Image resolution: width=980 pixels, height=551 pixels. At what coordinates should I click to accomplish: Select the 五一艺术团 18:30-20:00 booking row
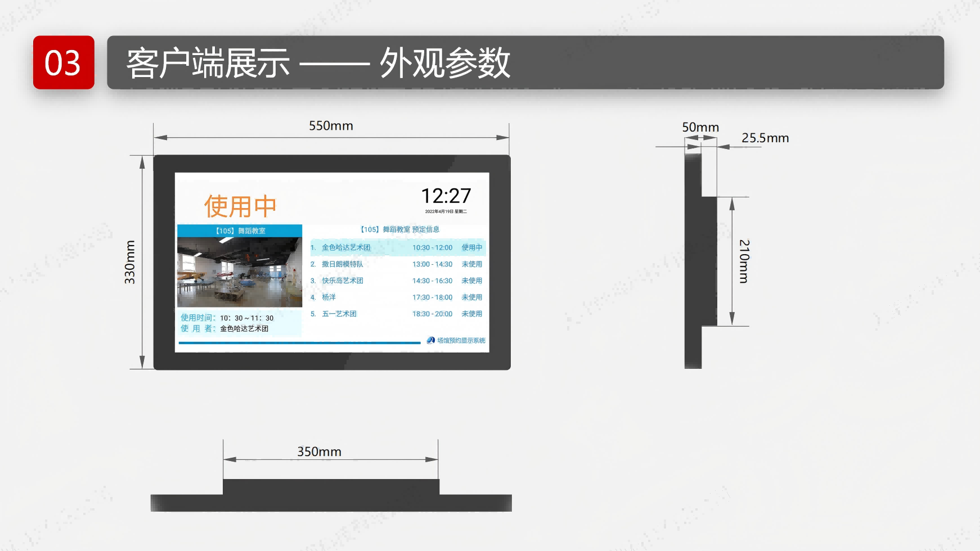click(396, 314)
